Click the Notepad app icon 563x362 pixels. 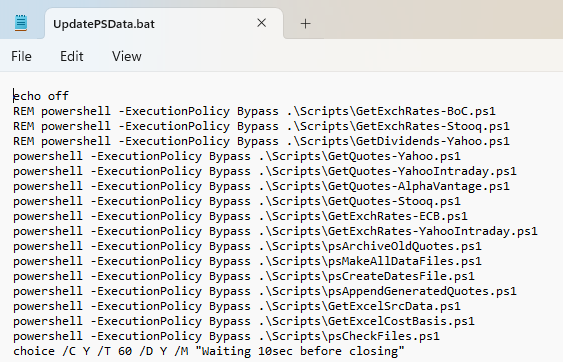(x=21, y=23)
